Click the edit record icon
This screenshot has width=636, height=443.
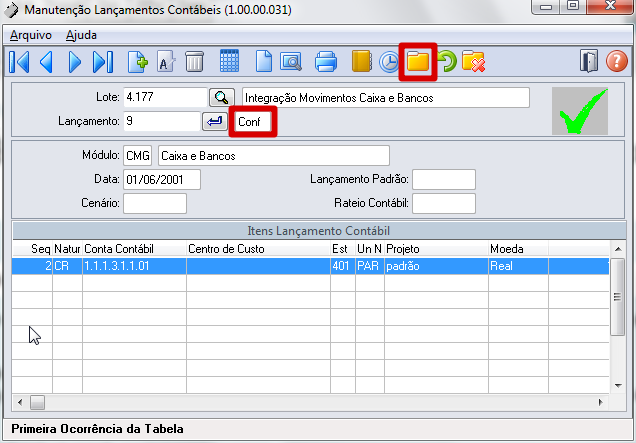[166, 62]
